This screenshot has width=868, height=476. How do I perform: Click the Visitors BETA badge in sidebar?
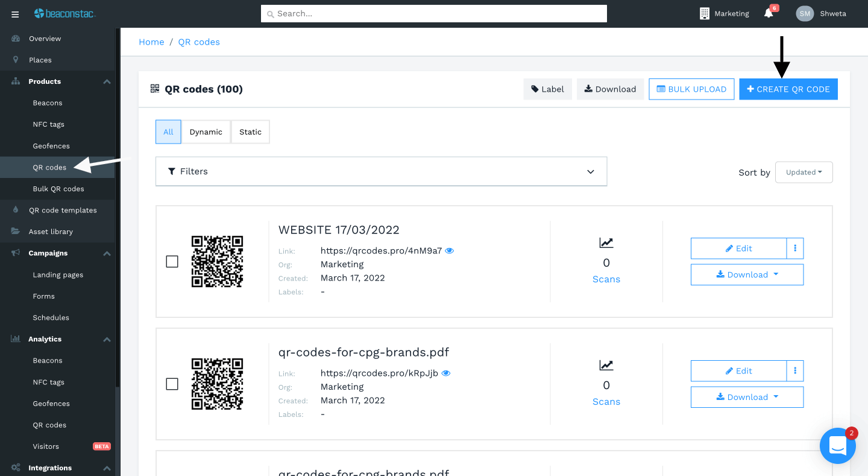pyautogui.click(x=102, y=446)
